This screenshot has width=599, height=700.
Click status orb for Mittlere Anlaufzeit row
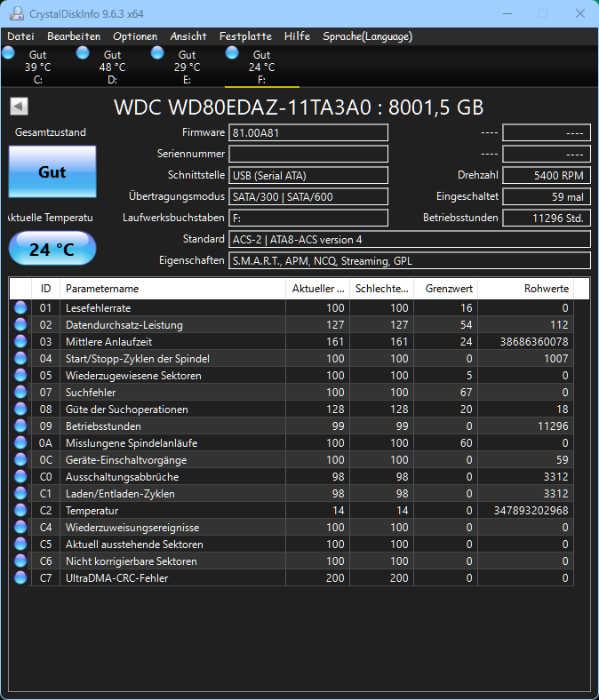coord(20,341)
